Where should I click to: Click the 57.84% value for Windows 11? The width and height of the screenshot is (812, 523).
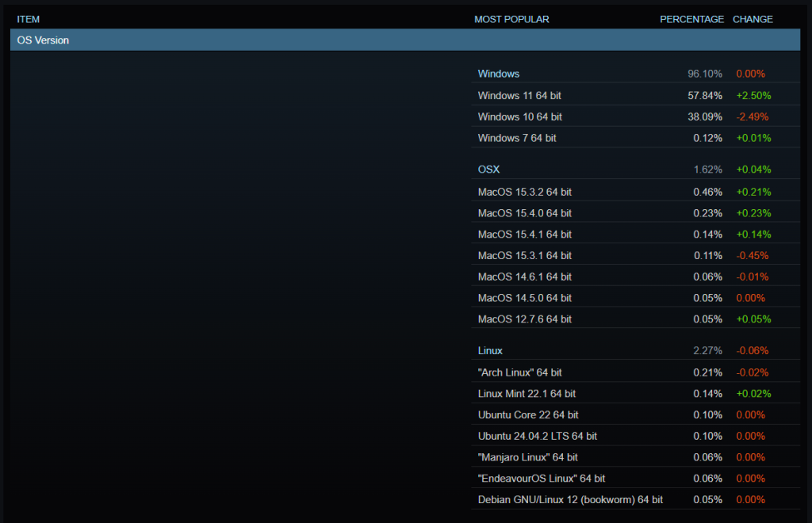(704, 95)
